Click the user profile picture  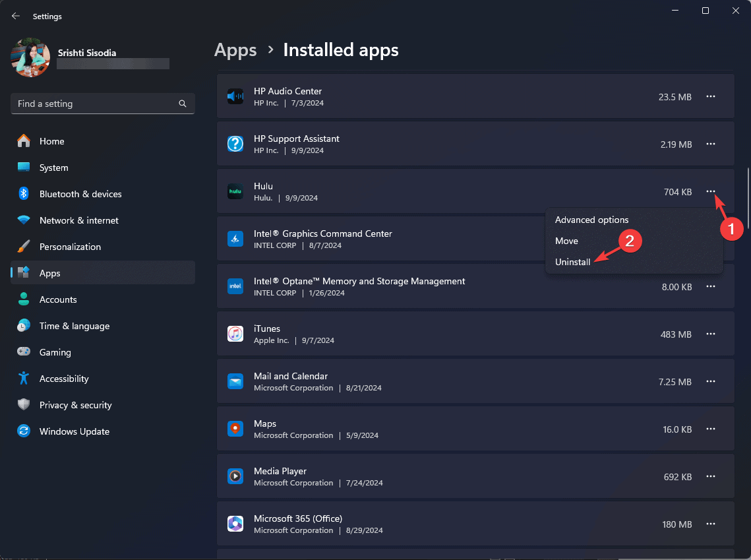[x=30, y=57]
